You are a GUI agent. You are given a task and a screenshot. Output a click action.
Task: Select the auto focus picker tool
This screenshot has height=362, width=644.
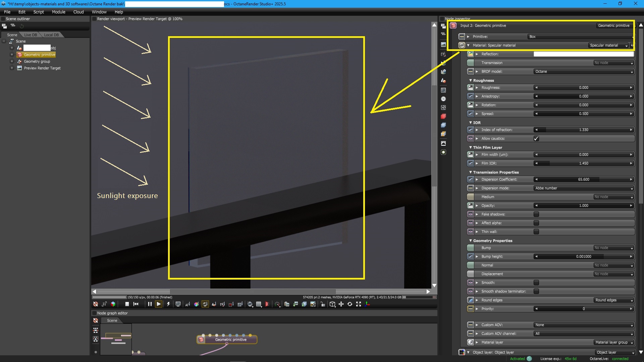tap(187, 304)
